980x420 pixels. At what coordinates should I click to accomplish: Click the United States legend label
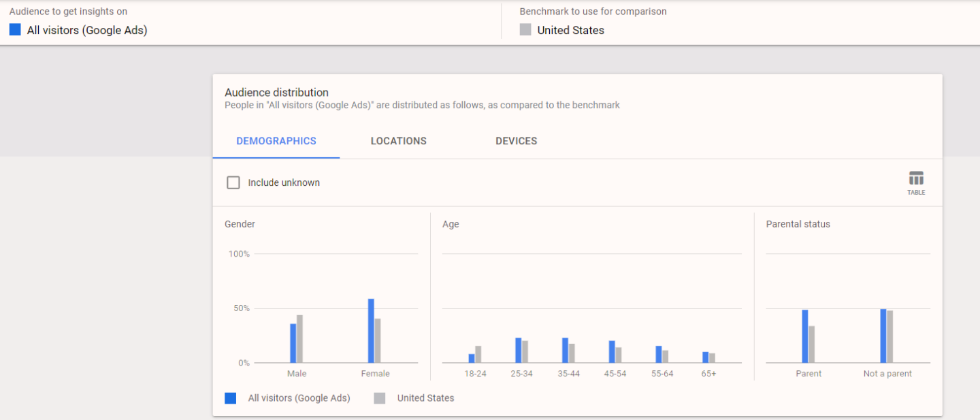click(x=425, y=398)
